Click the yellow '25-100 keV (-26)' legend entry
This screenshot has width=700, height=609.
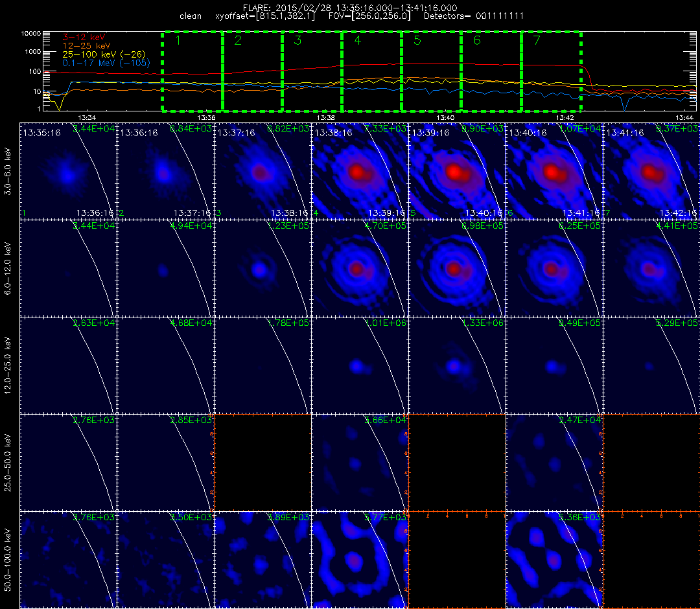click(104, 54)
